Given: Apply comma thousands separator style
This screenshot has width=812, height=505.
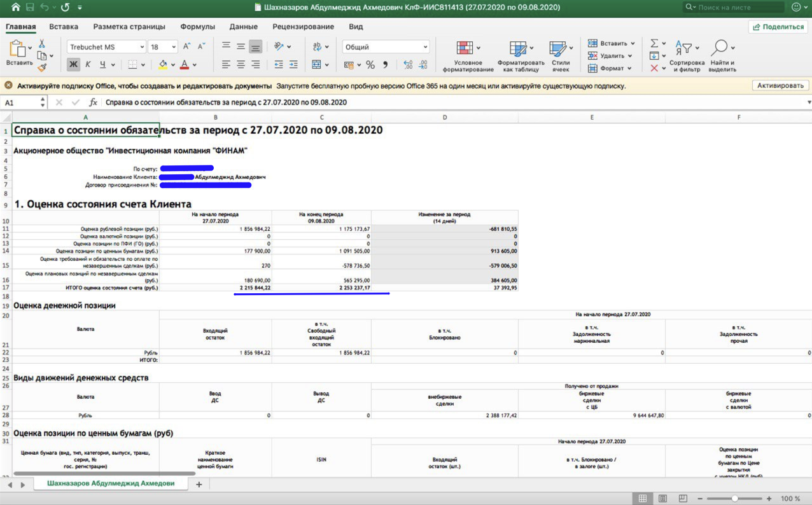Looking at the screenshot, I should point(386,65).
